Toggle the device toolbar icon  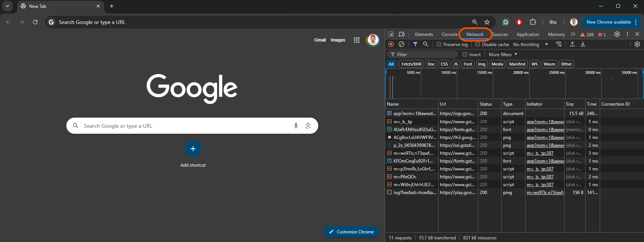401,34
